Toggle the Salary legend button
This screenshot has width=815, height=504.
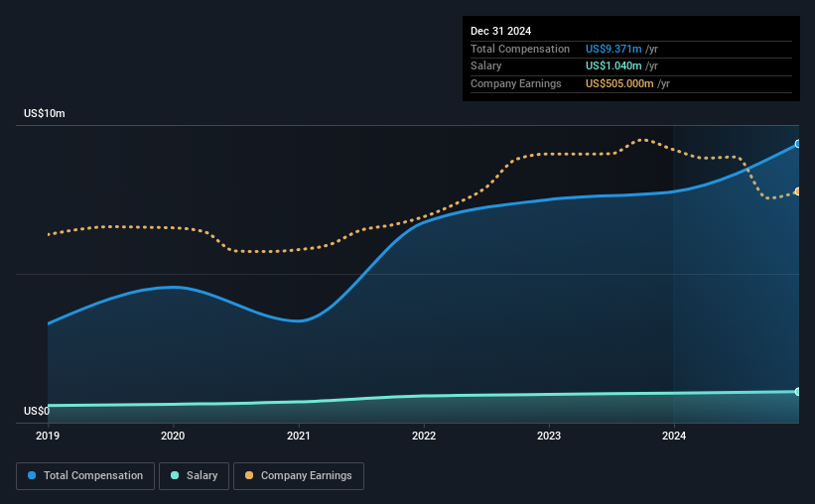pos(194,476)
